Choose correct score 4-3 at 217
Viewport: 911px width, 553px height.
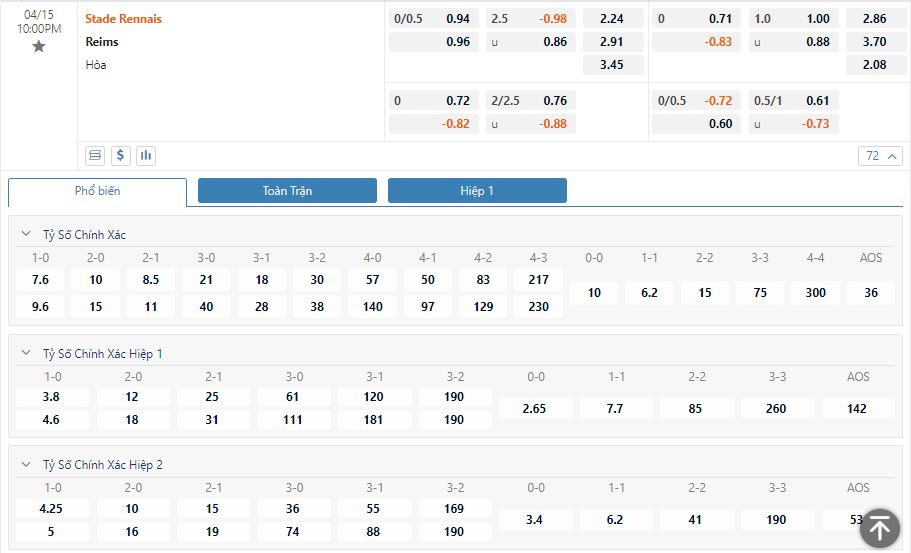(x=539, y=280)
